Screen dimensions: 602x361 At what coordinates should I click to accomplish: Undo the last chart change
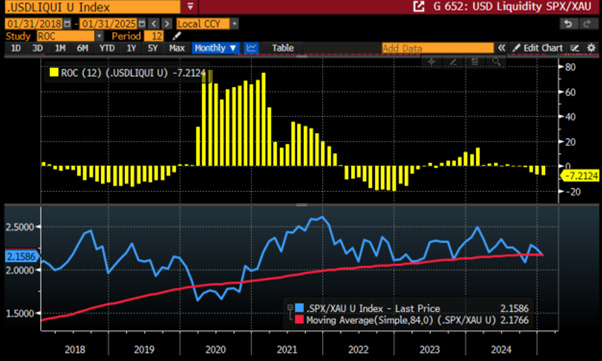click(568, 24)
